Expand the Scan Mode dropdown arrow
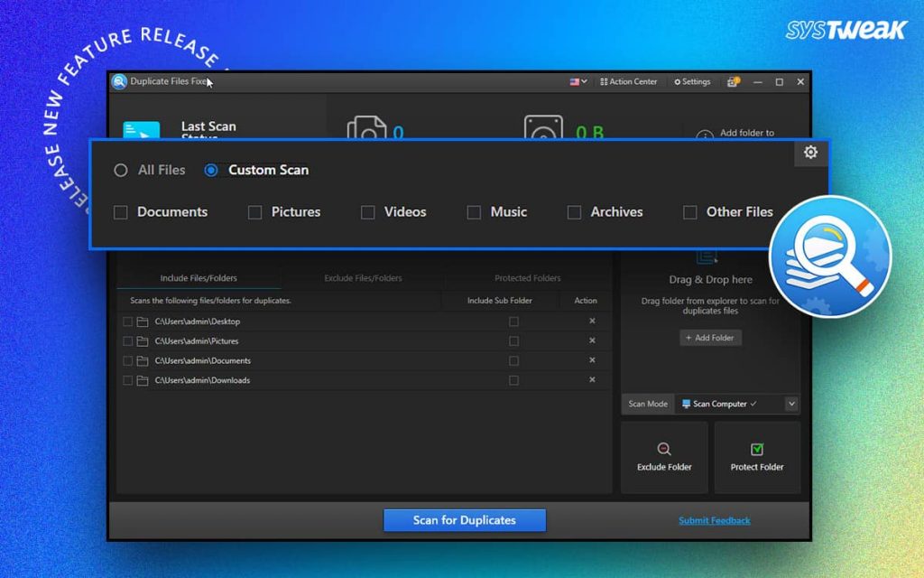This screenshot has height=578, width=924. 791,404
